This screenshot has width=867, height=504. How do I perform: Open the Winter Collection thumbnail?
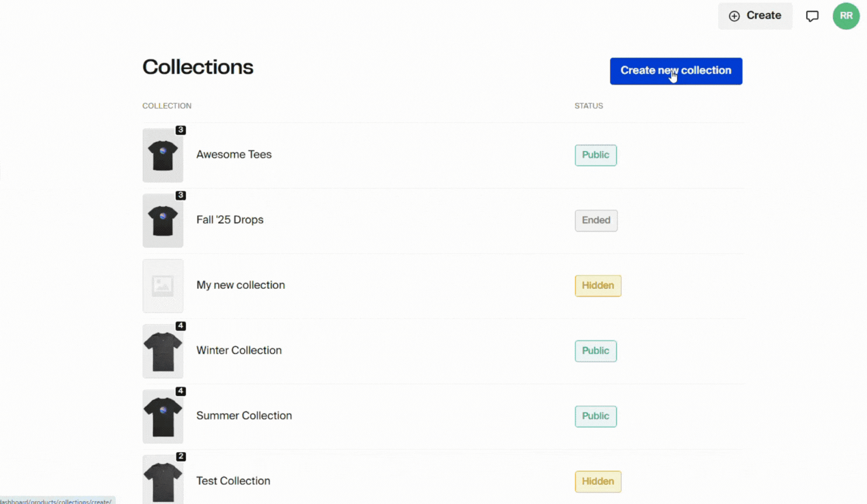point(163,351)
